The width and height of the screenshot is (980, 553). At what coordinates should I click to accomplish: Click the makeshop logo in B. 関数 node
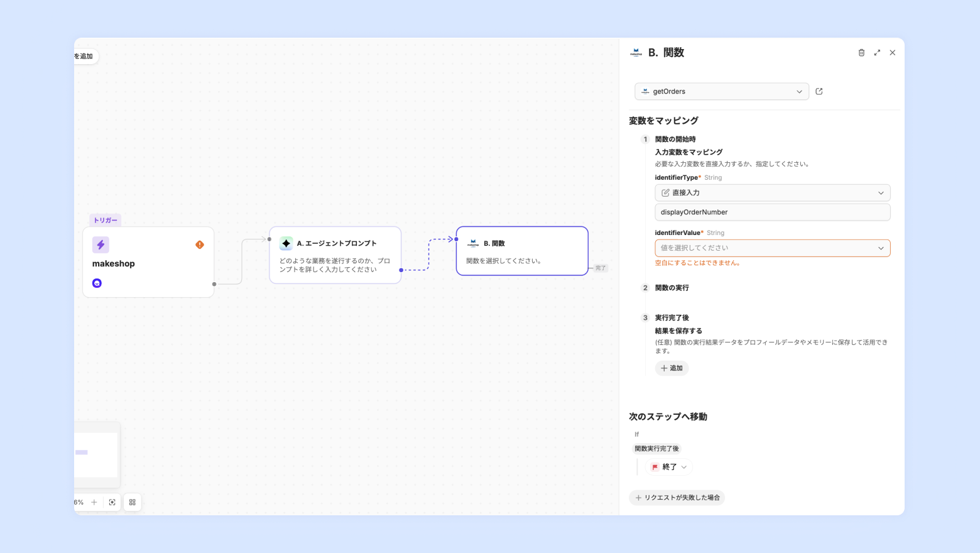[473, 243]
